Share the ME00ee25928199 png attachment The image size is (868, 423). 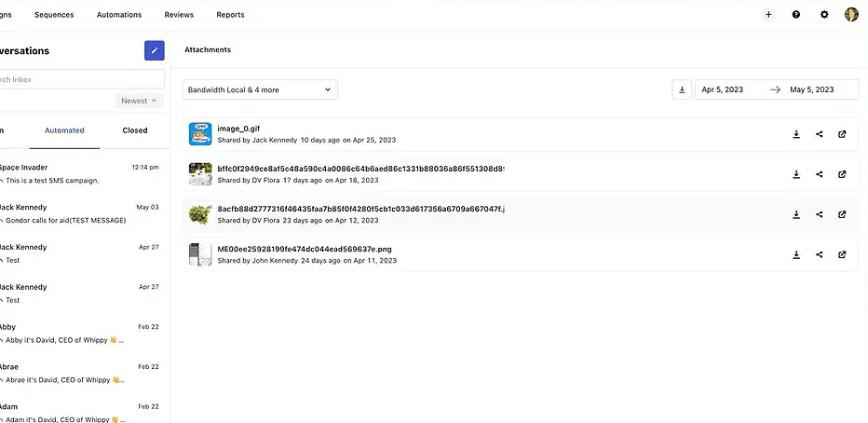tap(820, 254)
